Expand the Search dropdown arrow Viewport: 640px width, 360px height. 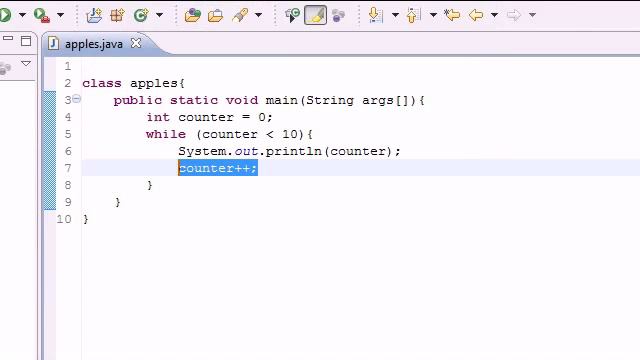tap(258, 15)
